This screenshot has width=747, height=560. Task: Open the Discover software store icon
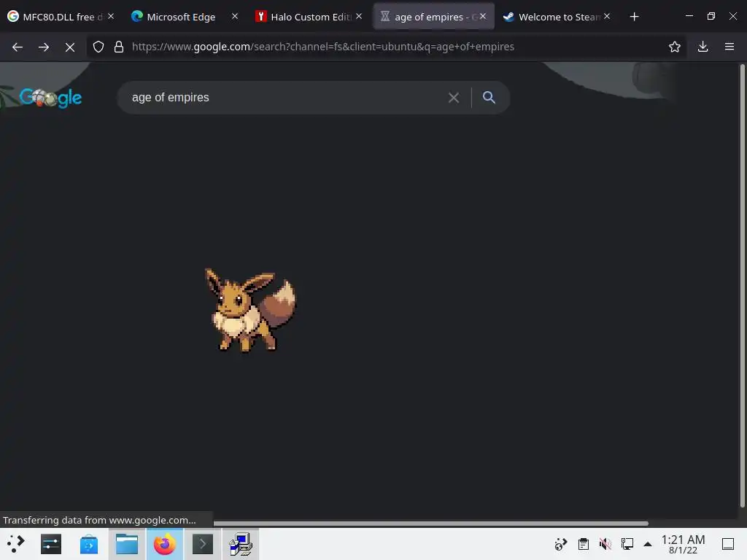pyautogui.click(x=88, y=544)
